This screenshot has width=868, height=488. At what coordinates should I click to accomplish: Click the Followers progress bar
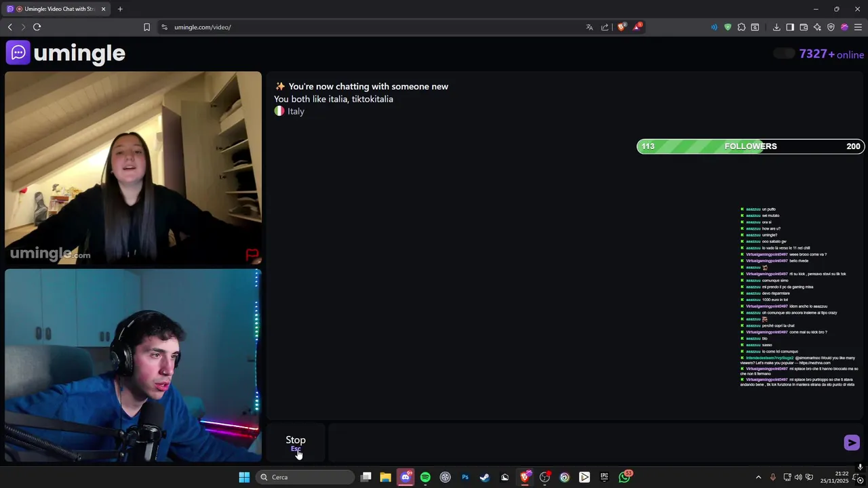751,146
